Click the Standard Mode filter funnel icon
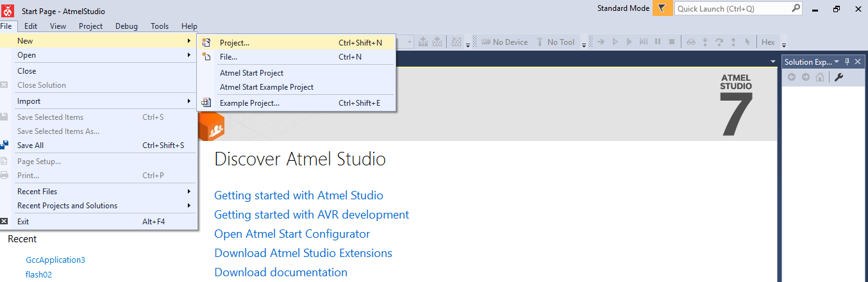 (662, 9)
